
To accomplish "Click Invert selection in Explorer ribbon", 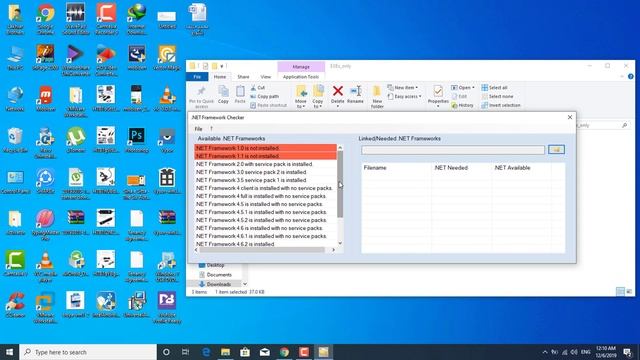I will [x=501, y=105].
